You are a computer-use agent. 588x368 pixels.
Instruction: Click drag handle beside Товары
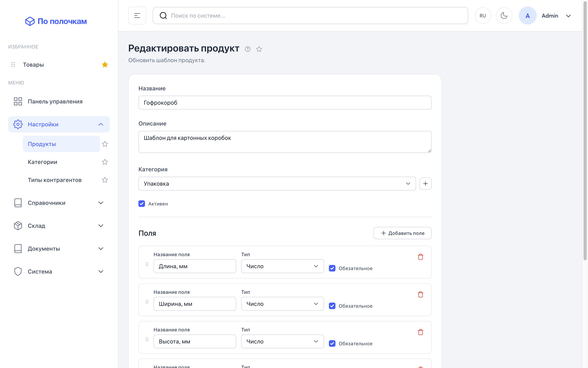pyautogui.click(x=13, y=64)
